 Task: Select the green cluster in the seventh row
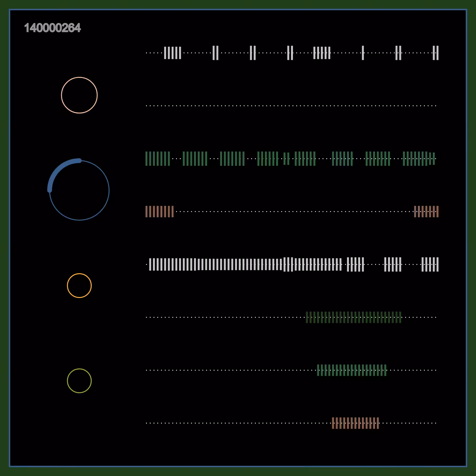click(x=352, y=370)
